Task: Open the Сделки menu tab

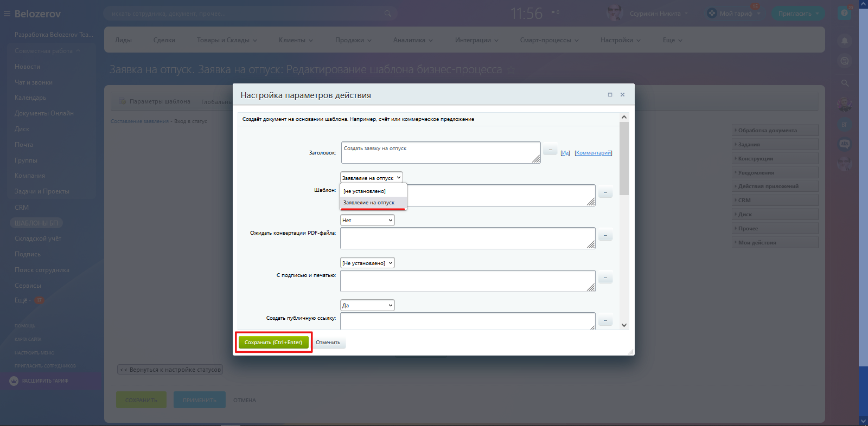Action: pyautogui.click(x=164, y=40)
